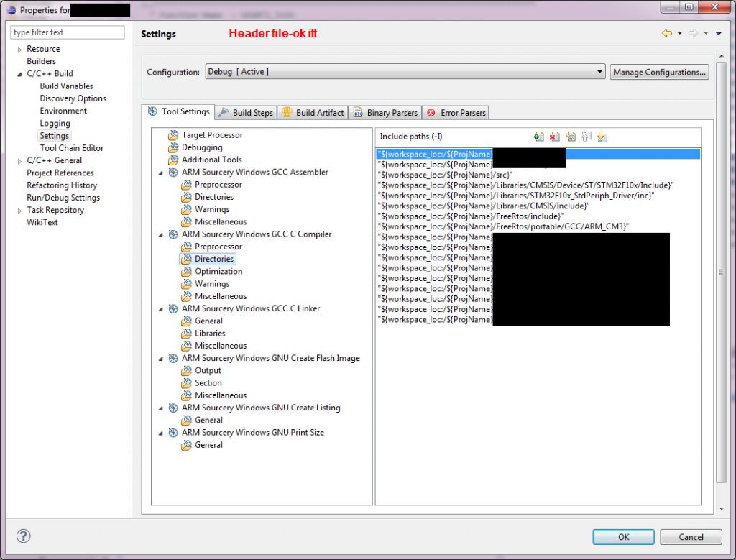The height and width of the screenshot is (560, 736).
Task: Select Optimization under GCC C Compiler
Action: [218, 271]
